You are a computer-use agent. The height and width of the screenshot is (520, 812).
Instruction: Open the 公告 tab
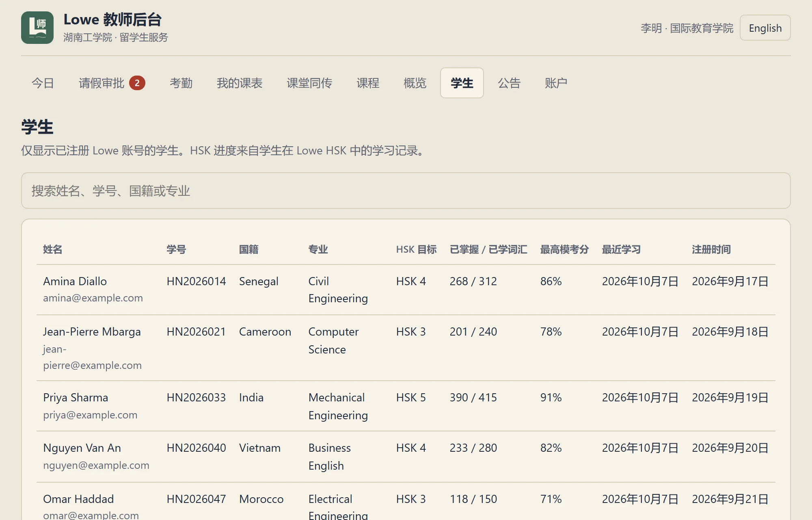click(509, 83)
